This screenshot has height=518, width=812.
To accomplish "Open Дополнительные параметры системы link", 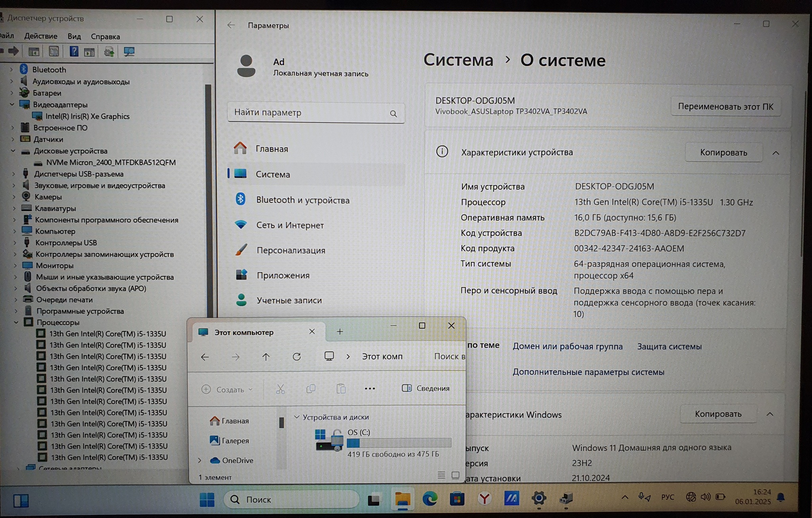I will coord(588,372).
